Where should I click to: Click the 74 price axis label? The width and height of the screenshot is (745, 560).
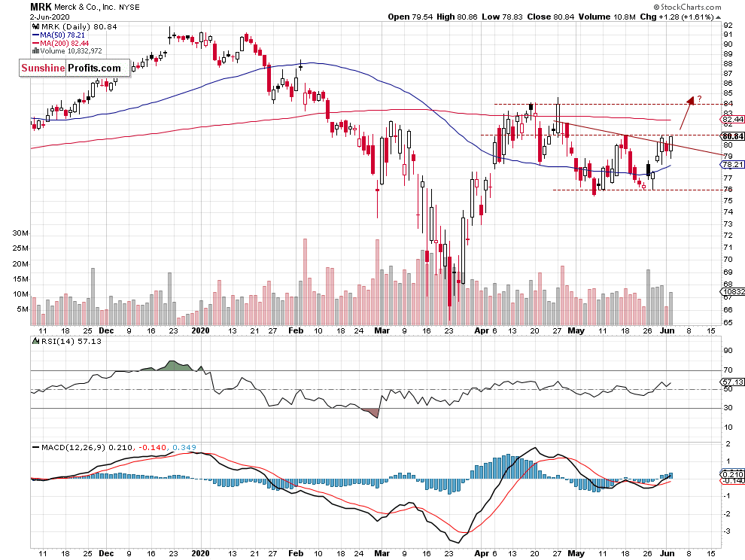click(x=728, y=212)
